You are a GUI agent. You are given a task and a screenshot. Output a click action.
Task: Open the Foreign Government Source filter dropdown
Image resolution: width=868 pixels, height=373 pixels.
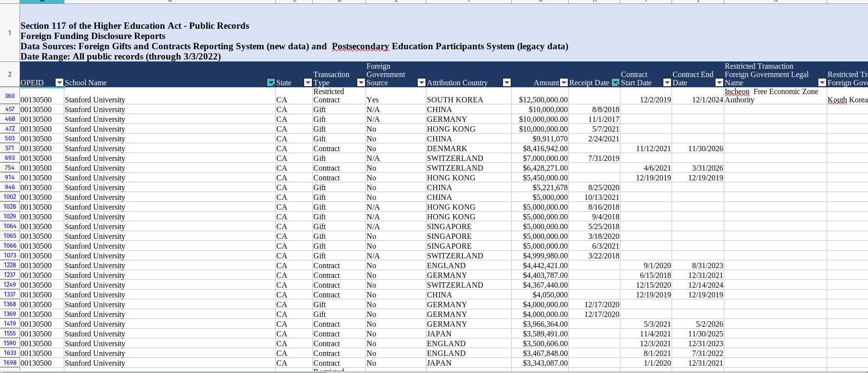click(x=422, y=83)
